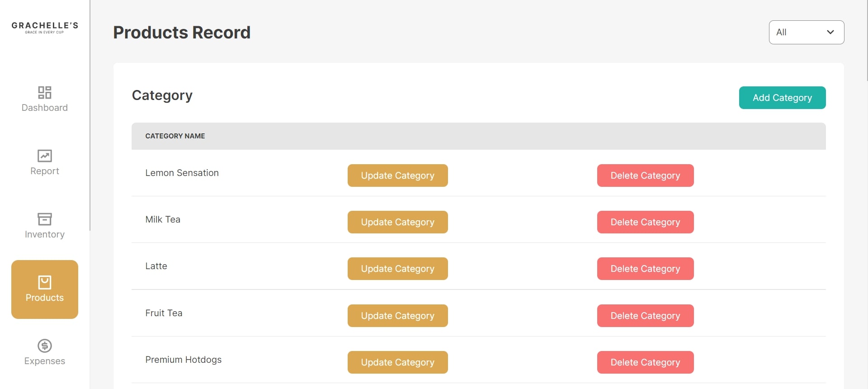Open the Expenses dollar icon
Image resolution: width=868 pixels, height=389 pixels.
pos(45,346)
